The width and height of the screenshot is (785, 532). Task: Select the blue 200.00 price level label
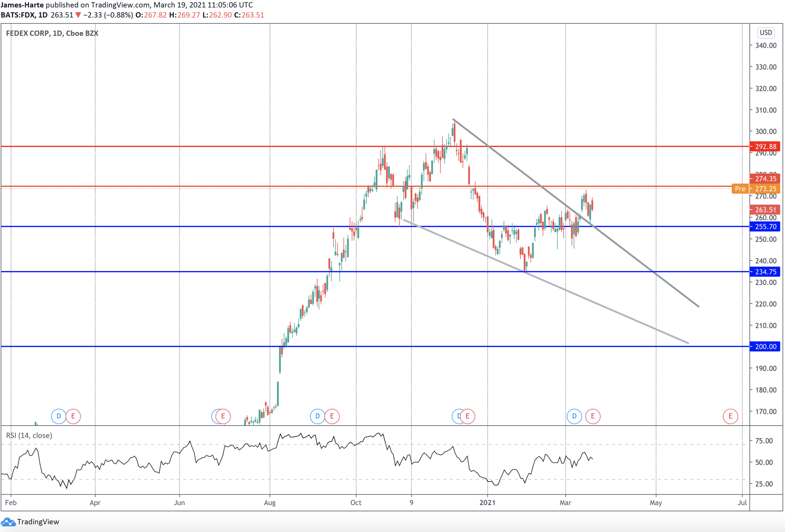click(765, 347)
